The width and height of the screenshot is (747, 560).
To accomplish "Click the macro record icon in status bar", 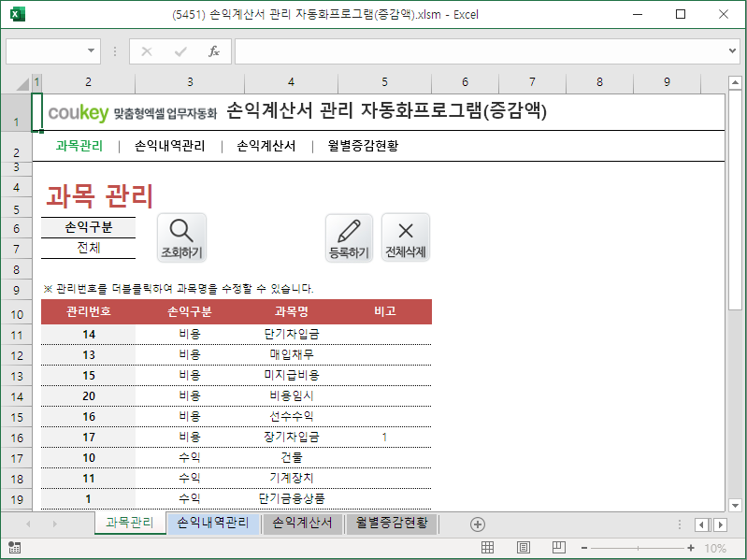I will tap(14, 548).
